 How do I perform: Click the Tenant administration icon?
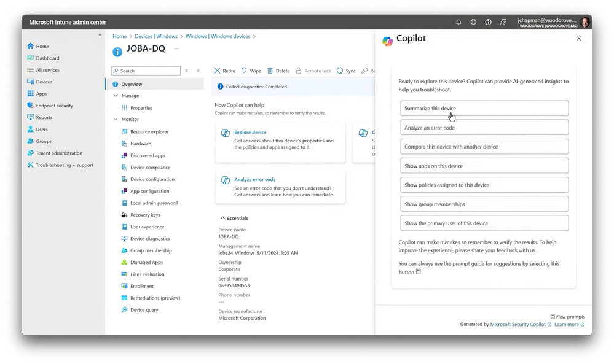coord(31,153)
